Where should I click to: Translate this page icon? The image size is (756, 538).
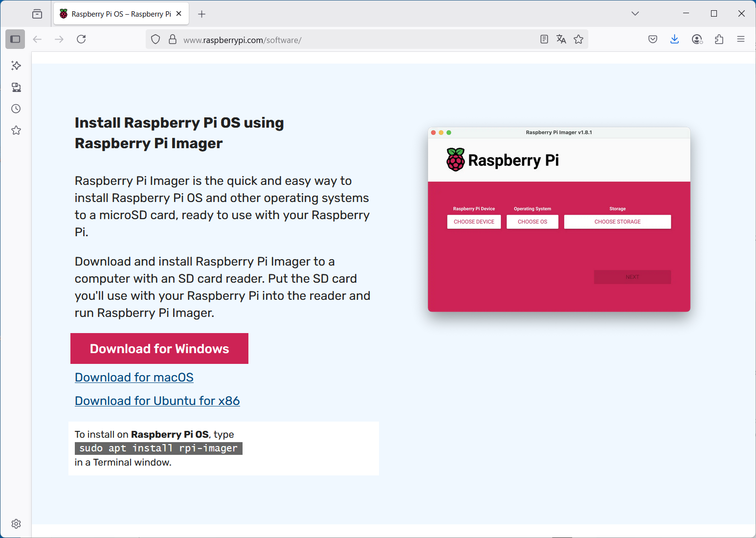[x=561, y=39]
